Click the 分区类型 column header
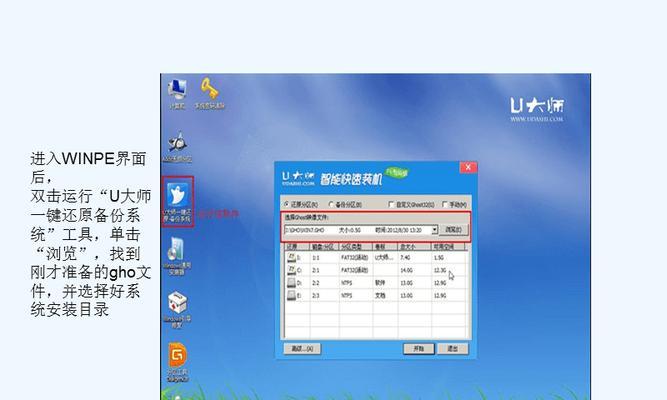The image size is (667, 400). pos(356,247)
